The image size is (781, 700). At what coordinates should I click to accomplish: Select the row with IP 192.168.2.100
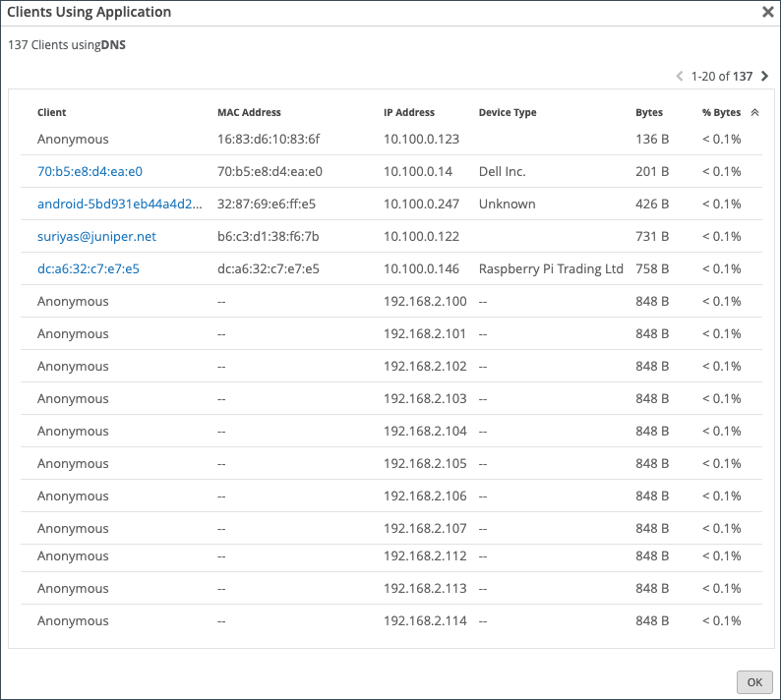425,301
